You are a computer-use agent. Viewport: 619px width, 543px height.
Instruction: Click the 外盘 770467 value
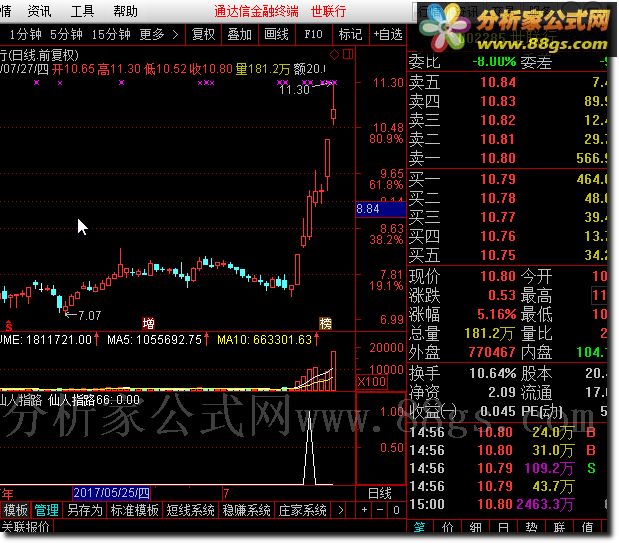coord(492,352)
